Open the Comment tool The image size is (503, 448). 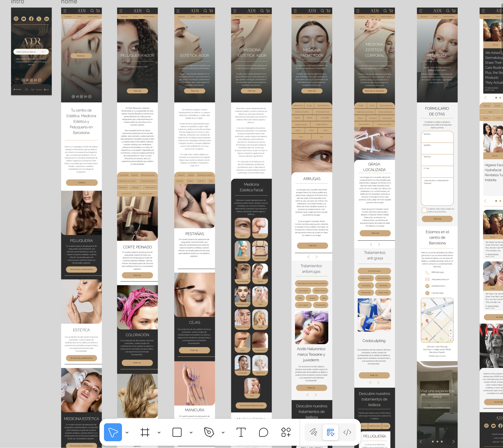pyautogui.click(x=264, y=432)
